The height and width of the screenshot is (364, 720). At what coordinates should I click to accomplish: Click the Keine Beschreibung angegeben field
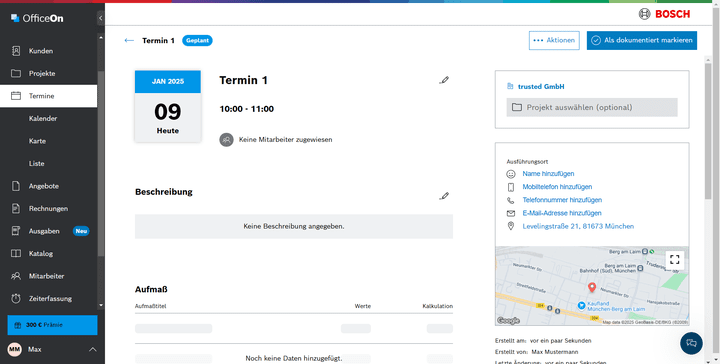pos(294,226)
